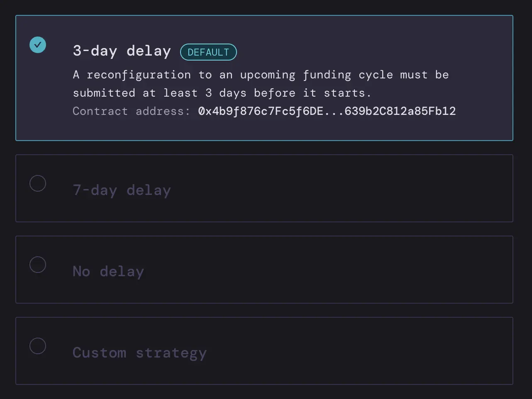The height and width of the screenshot is (399, 532).
Task: Click the DEFAULT badge
Action: [x=208, y=52]
